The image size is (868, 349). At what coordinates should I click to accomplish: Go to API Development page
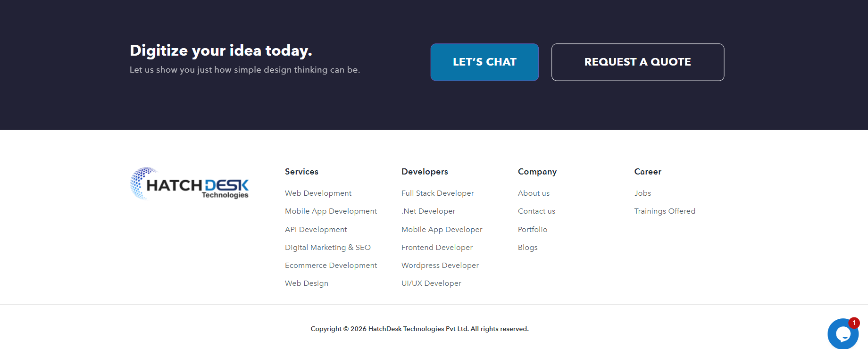point(316,230)
